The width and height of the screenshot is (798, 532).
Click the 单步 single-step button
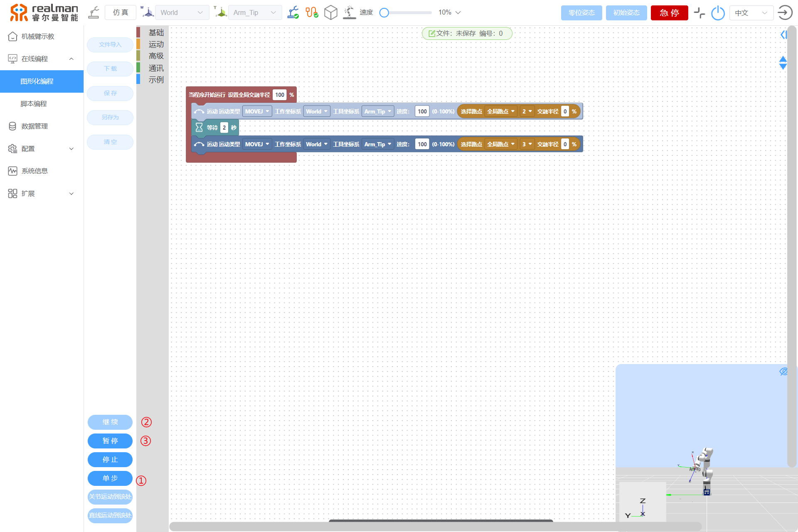point(110,478)
